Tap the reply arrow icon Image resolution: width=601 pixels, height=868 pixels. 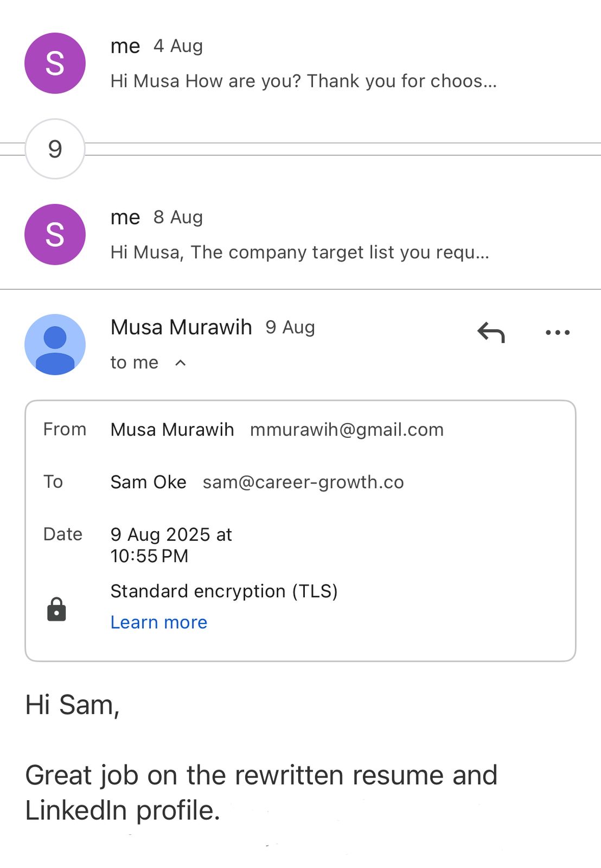tap(491, 333)
